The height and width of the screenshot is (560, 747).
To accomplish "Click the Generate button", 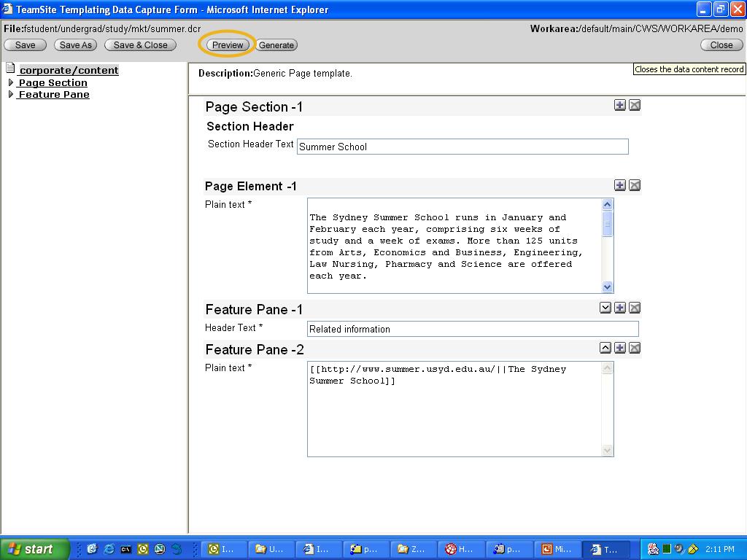I will click(276, 45).
